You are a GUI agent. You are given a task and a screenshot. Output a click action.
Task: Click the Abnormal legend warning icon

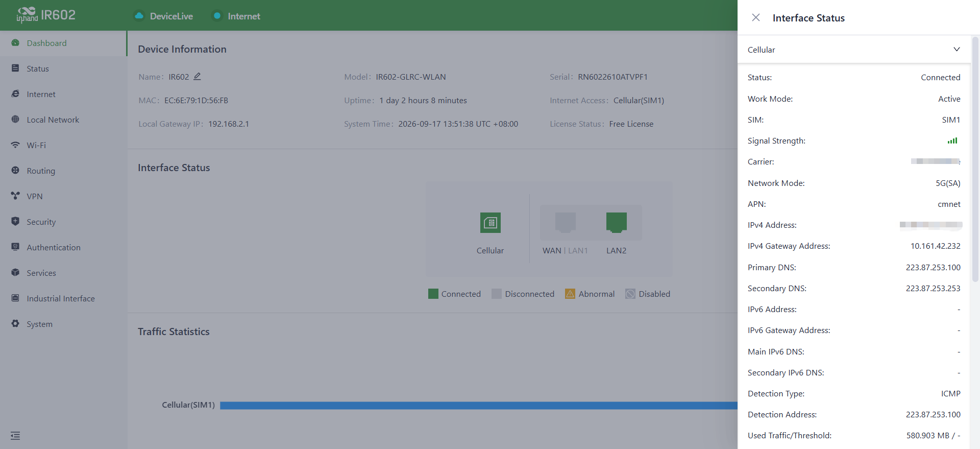point(570,294)
